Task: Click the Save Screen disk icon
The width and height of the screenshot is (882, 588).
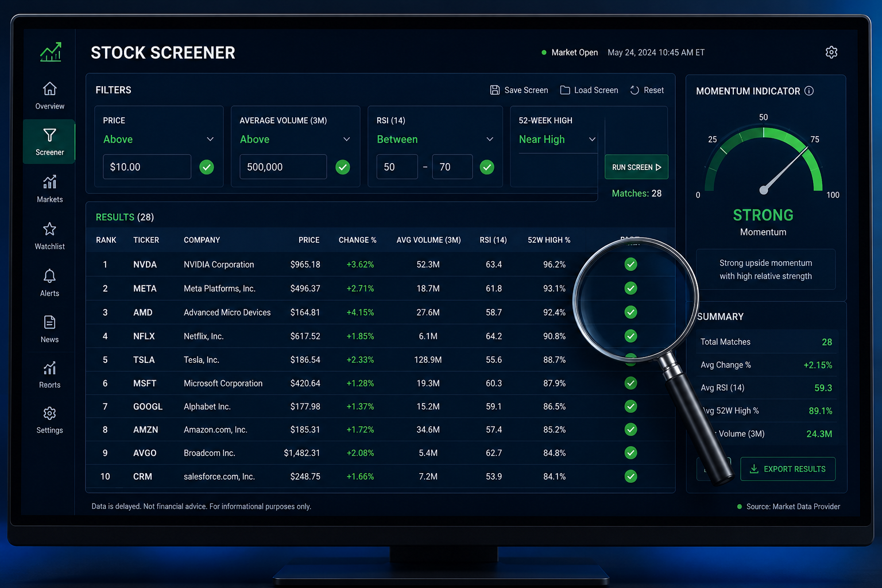Action: pos(495,90)
